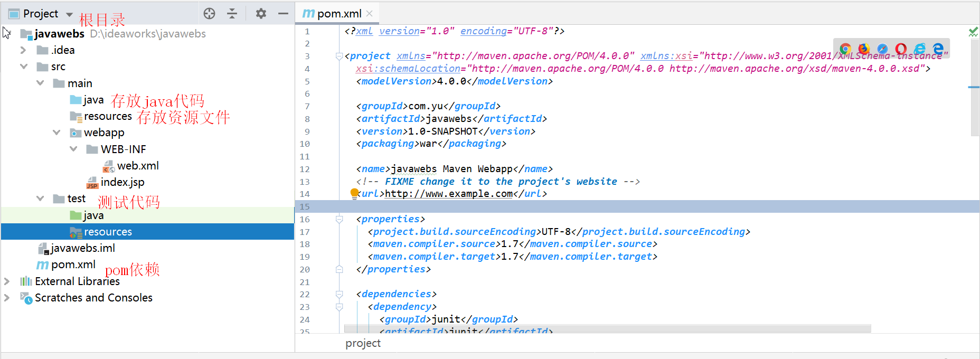
Task: Collapse the WEB-INF folder
Action: tap(73, 149)
